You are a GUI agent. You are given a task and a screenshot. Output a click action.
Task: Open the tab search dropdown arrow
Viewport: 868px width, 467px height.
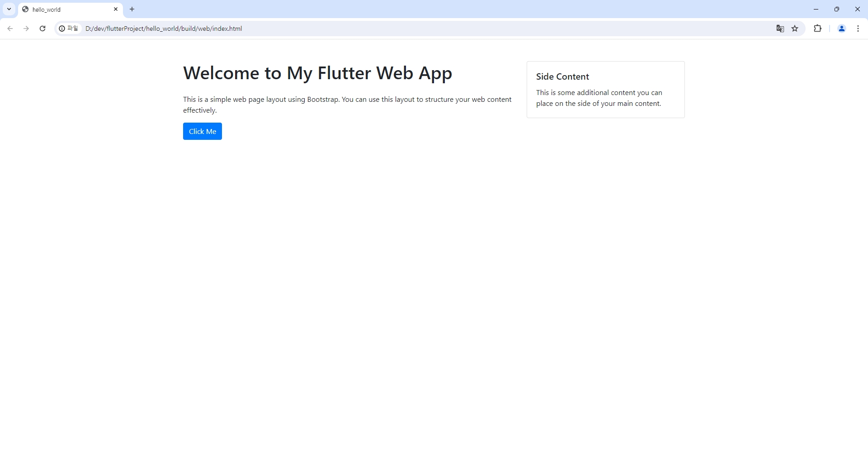[9, 9]
